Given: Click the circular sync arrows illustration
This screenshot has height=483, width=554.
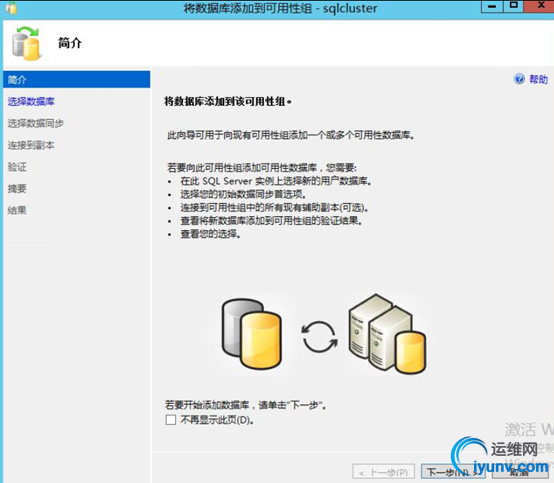Looking at the screenshot, I should (319, 336).
